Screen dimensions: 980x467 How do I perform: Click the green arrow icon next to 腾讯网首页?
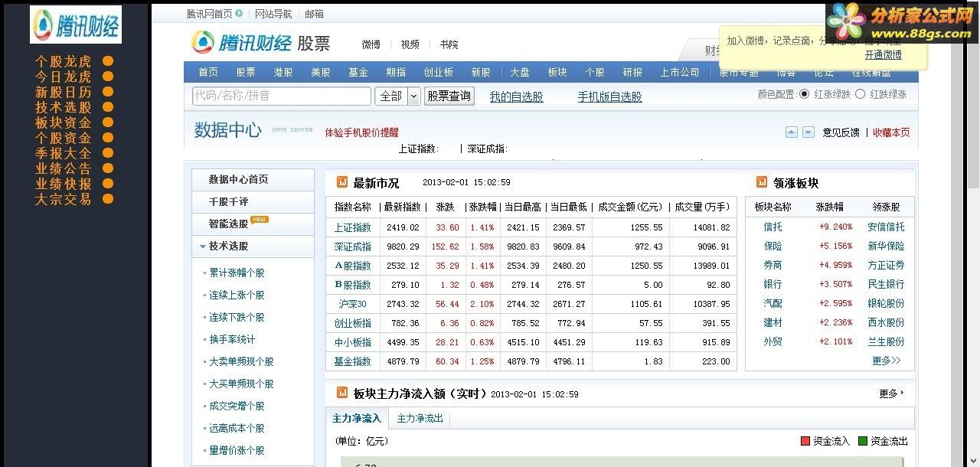(239, 13)
